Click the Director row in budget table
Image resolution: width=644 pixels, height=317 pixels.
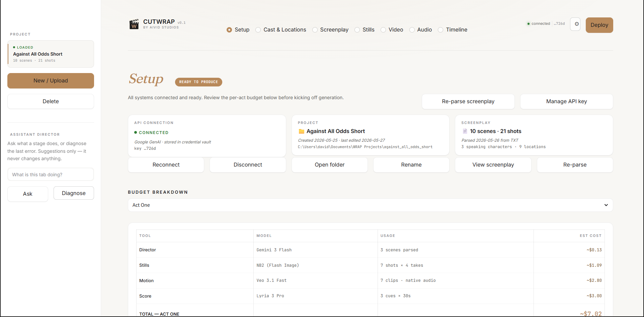370,250
